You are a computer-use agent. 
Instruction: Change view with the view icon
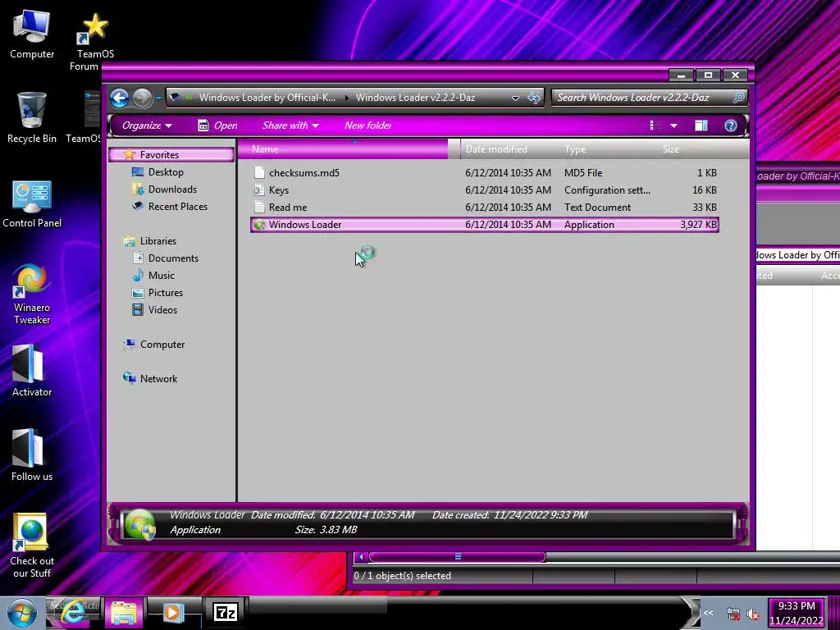click(655, 126)
